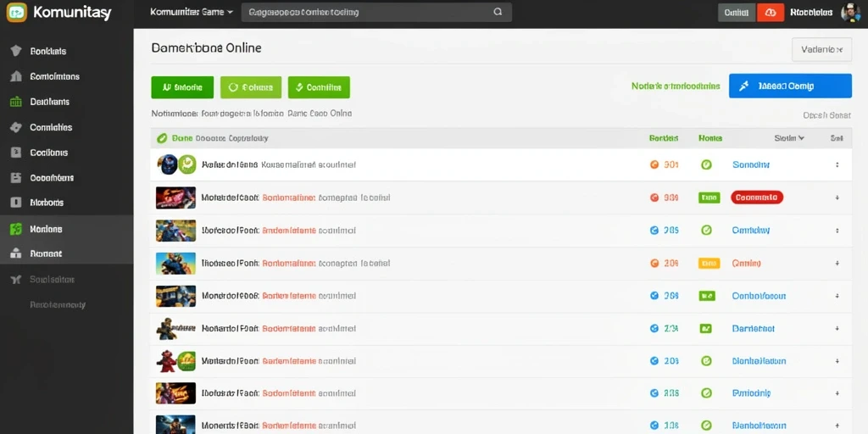Screen dimensions: 868x434
Task: Click the red Coonmato pill badge
Action: tap(757, 197)
